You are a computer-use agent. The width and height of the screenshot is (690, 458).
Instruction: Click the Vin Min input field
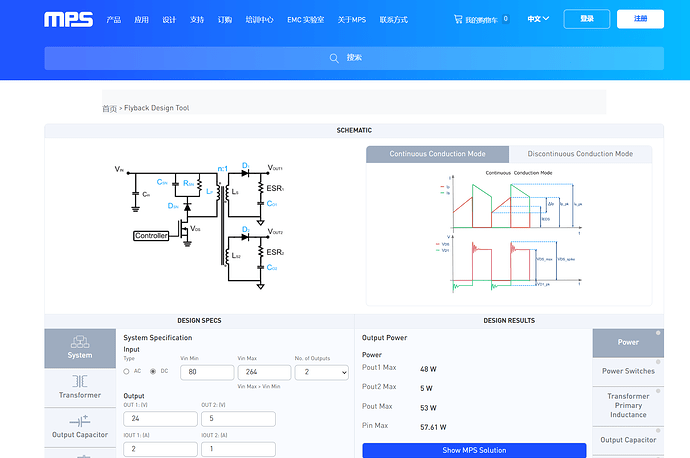(207, 372)
